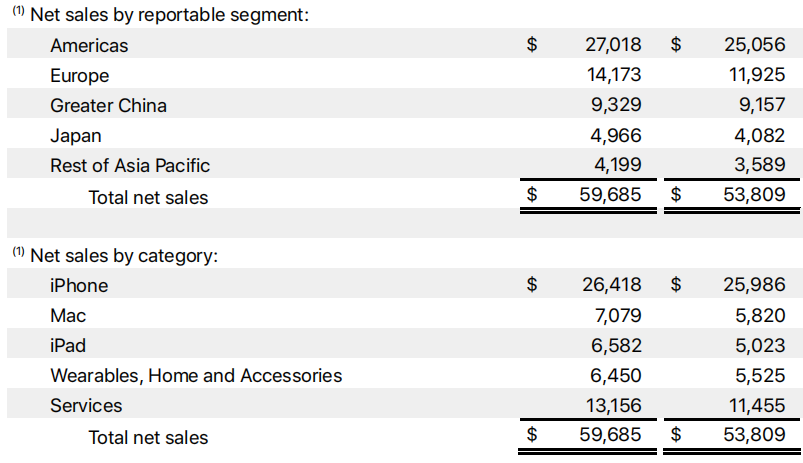Screen dimensions: 803x463
Task: Click the Americas segment label
Action: 89,45
